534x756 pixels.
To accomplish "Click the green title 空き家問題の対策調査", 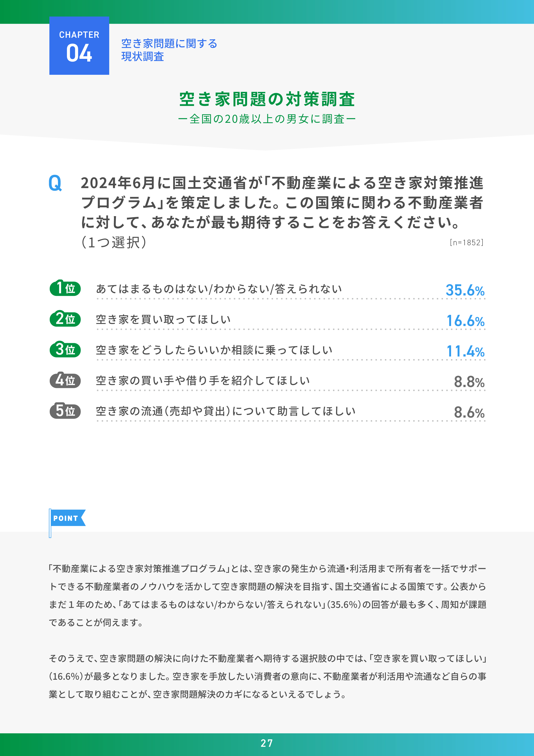I will tap(267, 99).
